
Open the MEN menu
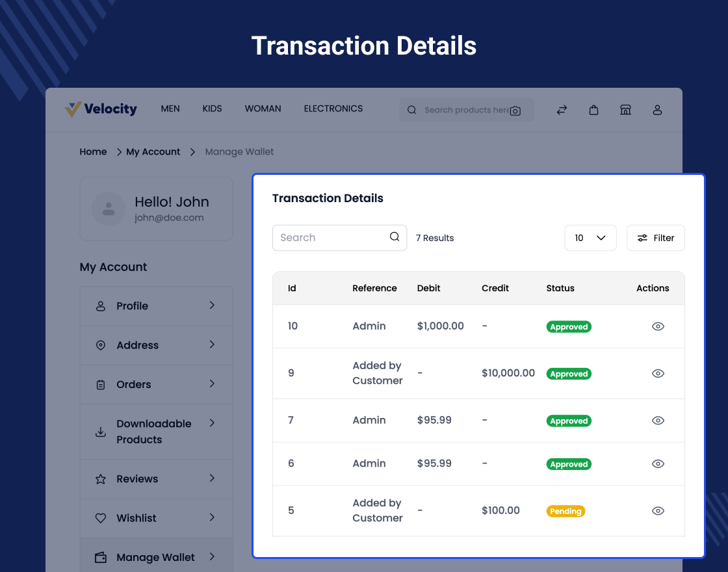170,109
